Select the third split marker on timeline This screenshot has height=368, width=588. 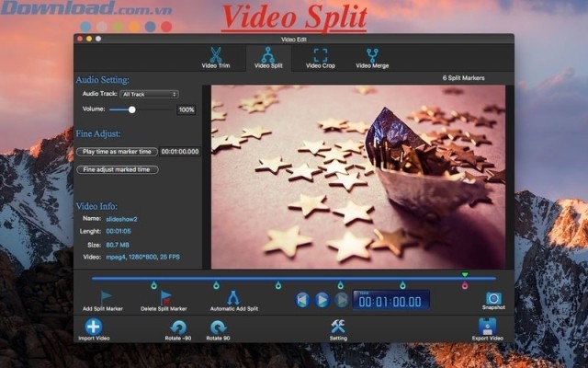click(x=278, y=286)
